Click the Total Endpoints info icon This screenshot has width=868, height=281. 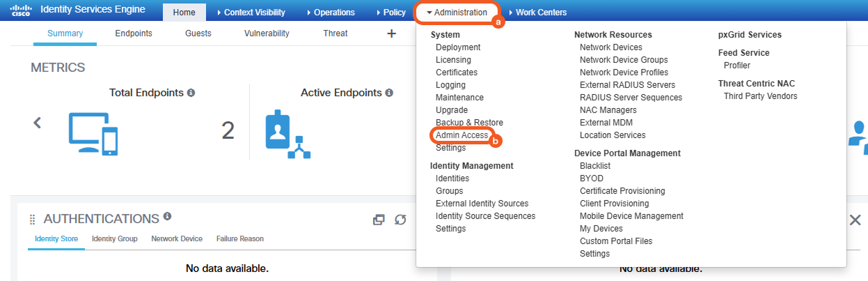tap(191, 93)
